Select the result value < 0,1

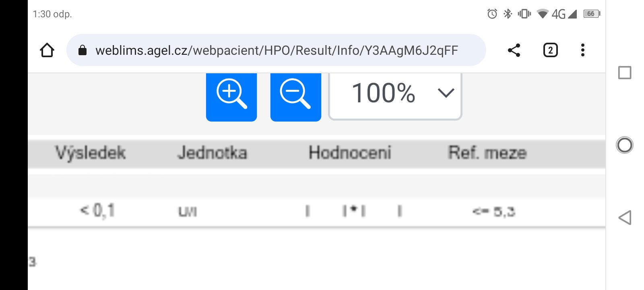[97, 211]
